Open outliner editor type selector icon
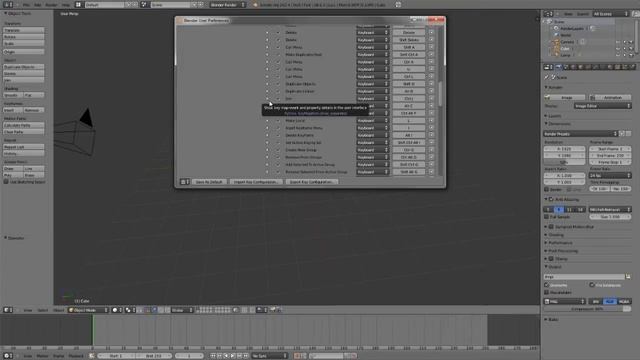This screenshot has height=360, width=640. click(548, 14)
